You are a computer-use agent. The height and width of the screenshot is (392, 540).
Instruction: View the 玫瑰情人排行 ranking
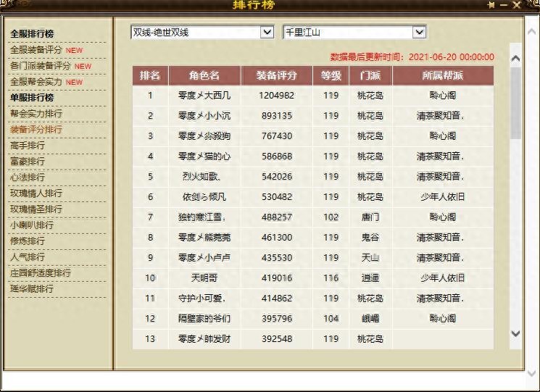point(36,193)
